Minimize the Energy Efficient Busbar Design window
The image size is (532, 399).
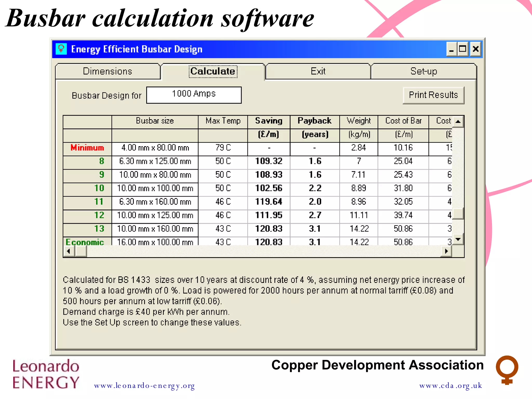(451, 49)
